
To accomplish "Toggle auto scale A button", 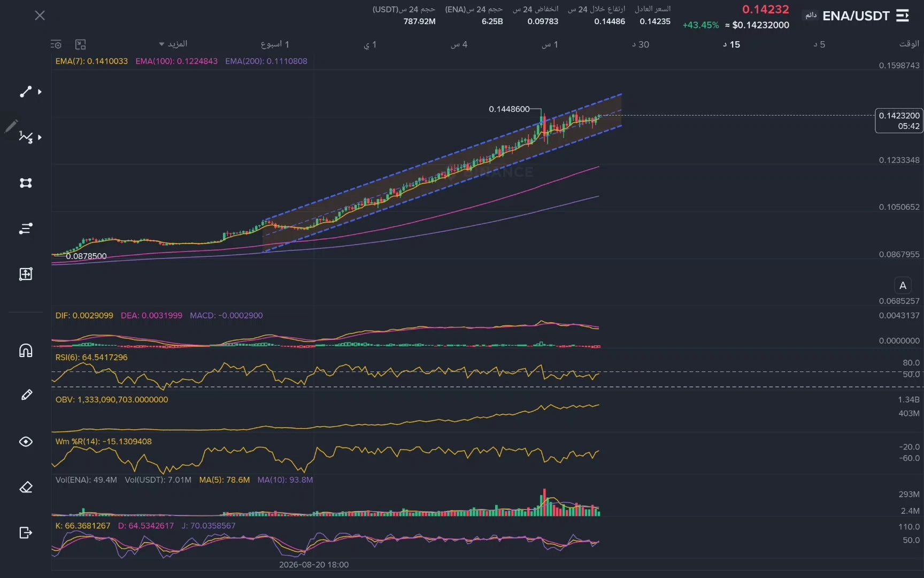I will point(903,285).
